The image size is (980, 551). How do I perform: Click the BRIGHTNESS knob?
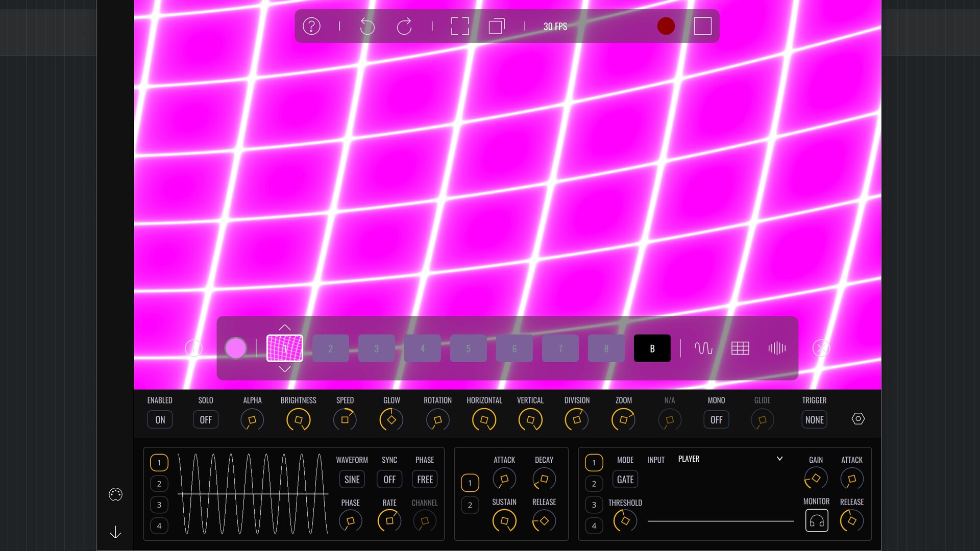[x=299, y=420]
